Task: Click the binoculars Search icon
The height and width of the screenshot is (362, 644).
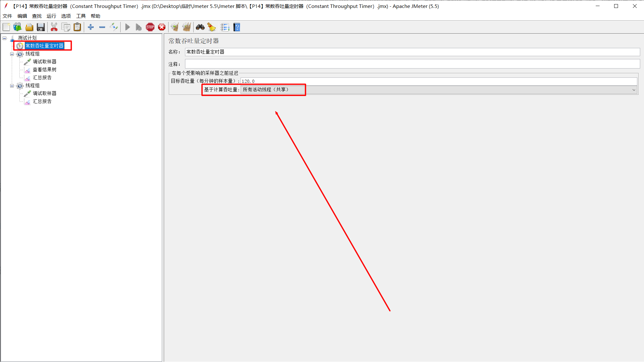Action: click(200, 27)
